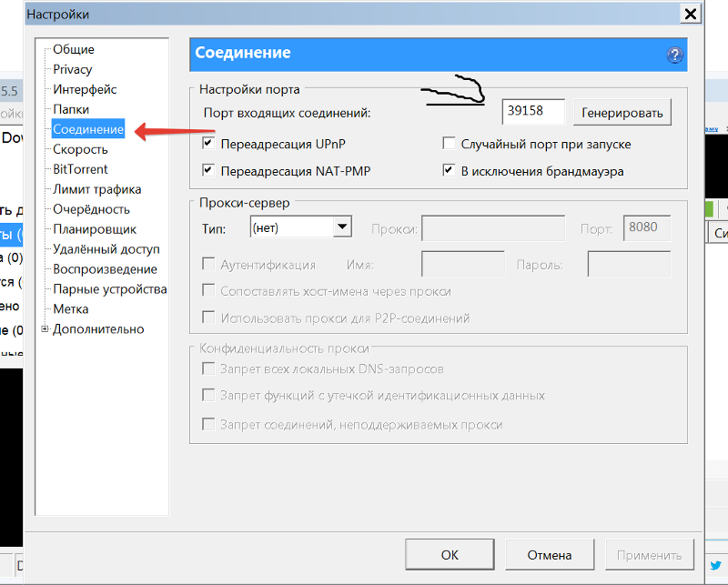Select Парные устройства category
Image resolution: width=728 pixels, height=585 pixels.
[x=109, y=289]
